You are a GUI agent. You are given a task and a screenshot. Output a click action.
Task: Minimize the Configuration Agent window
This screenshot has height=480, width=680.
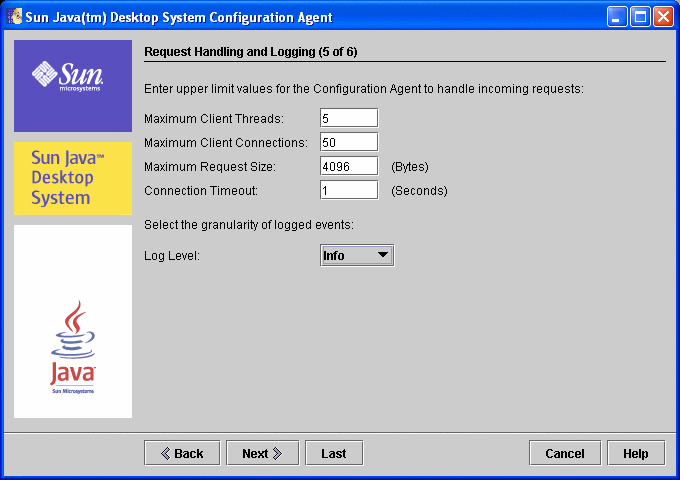click(x=616, y=17)
